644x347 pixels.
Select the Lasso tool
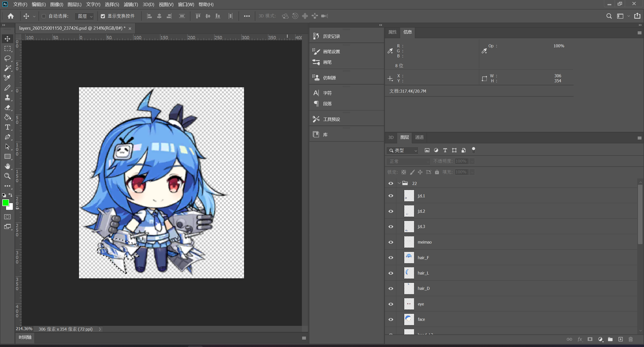[x=7, y=58]
